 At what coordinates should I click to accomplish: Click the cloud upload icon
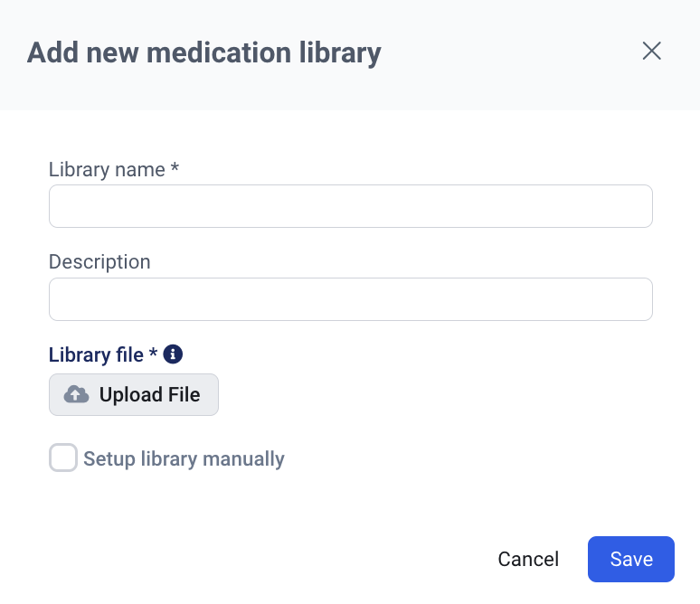coord(77,395)
